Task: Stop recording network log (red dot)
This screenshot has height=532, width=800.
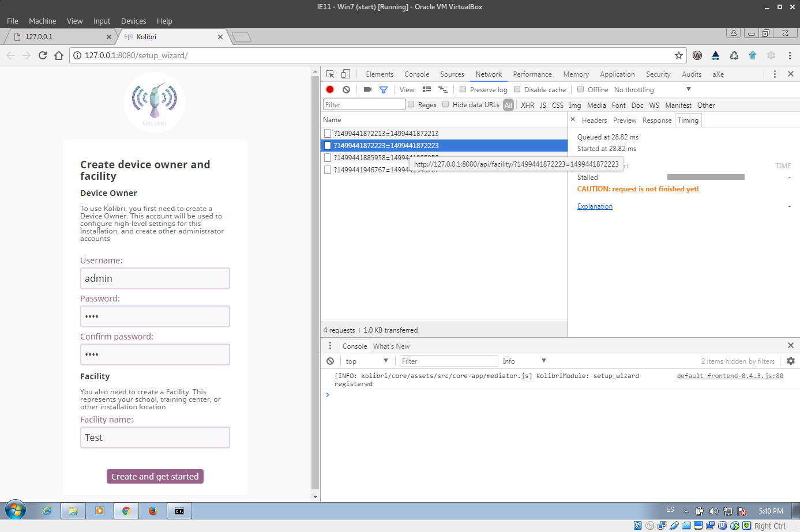Action: pyautogui.click(x=330, y=89)
